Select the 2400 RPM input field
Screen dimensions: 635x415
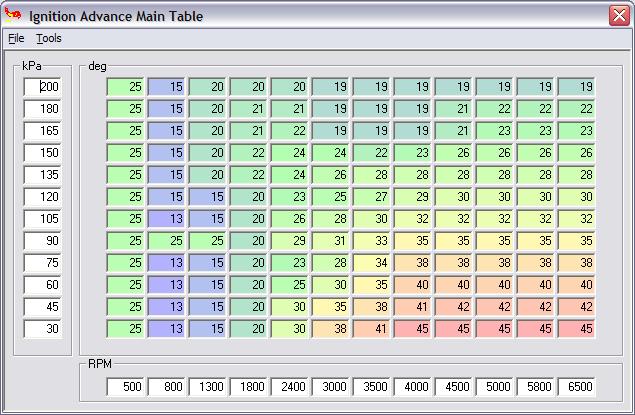coord(289,387)
